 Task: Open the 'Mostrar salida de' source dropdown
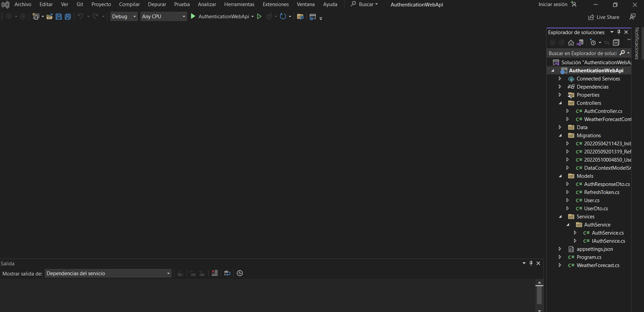click(108, 273)
